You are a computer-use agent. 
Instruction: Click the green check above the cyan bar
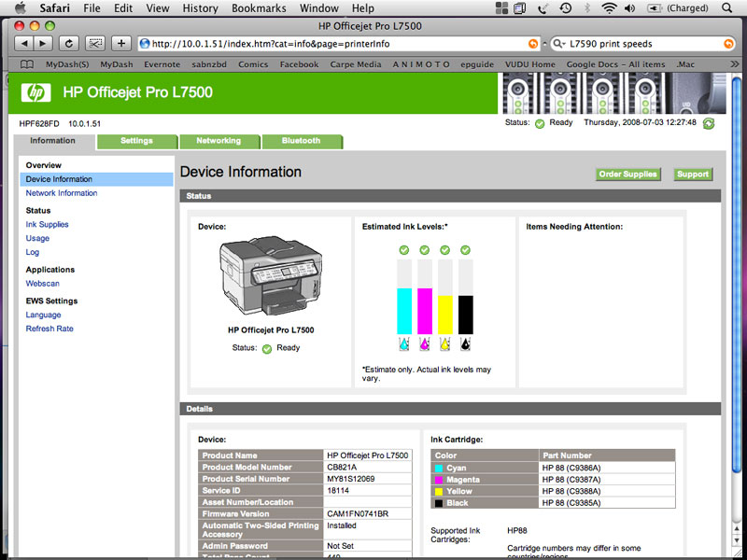pos(404,250)
